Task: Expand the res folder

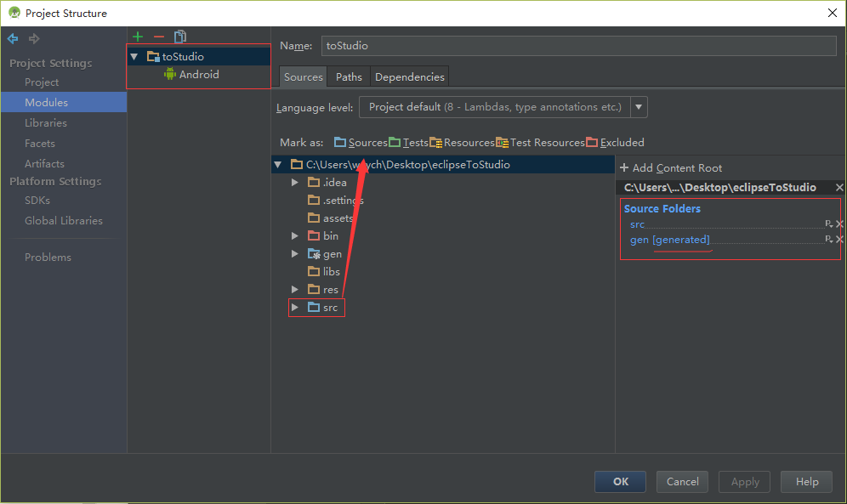Action: [295, 290]
